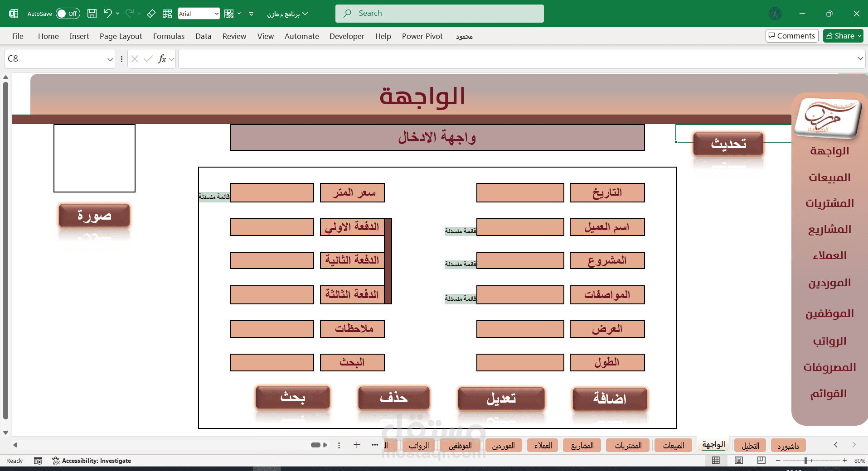Switch to Page Break Preview icon
The image size is (868, 471).
pos(761,461)
